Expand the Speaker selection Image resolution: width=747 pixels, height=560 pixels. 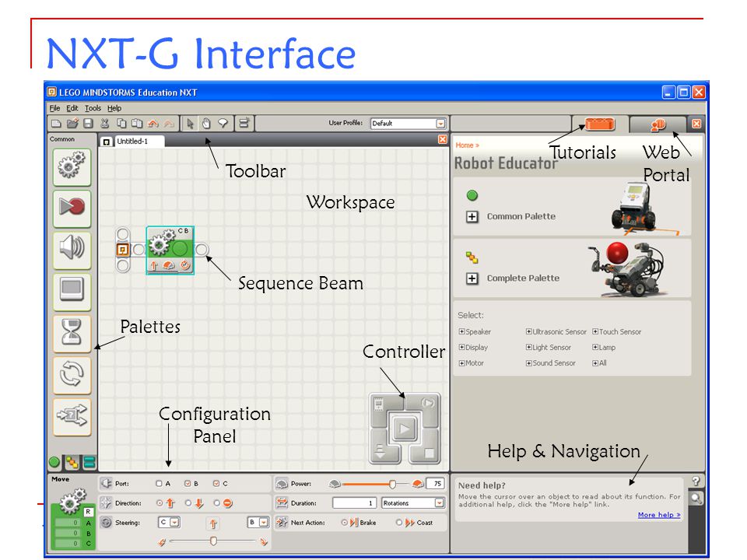tap(461, 332)
